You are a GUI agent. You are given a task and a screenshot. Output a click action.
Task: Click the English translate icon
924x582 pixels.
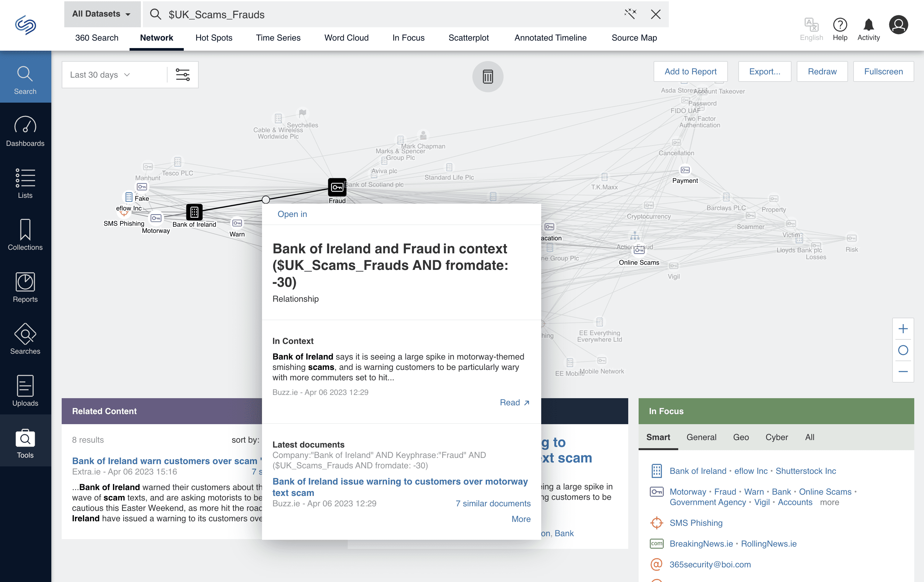(811, 29)
